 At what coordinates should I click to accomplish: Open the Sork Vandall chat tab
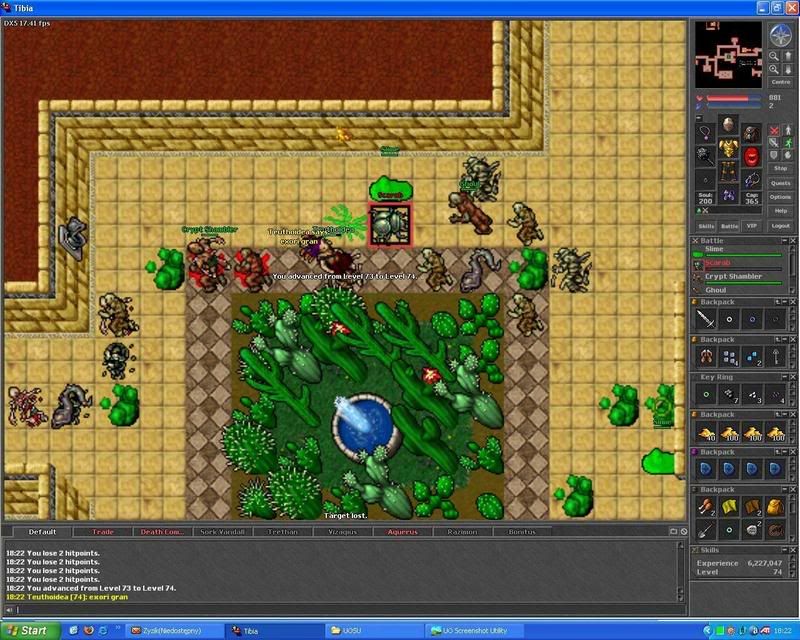click(x=222, y=532)
